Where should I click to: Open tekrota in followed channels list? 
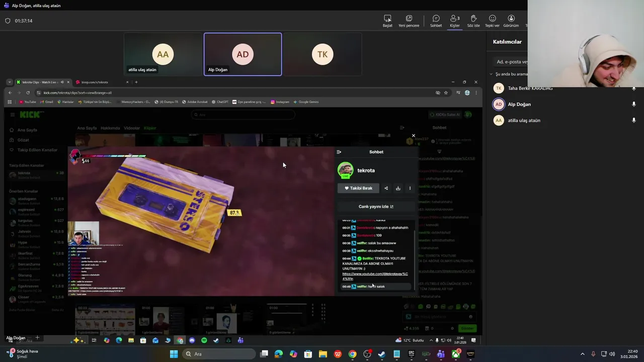click(36, 174)
